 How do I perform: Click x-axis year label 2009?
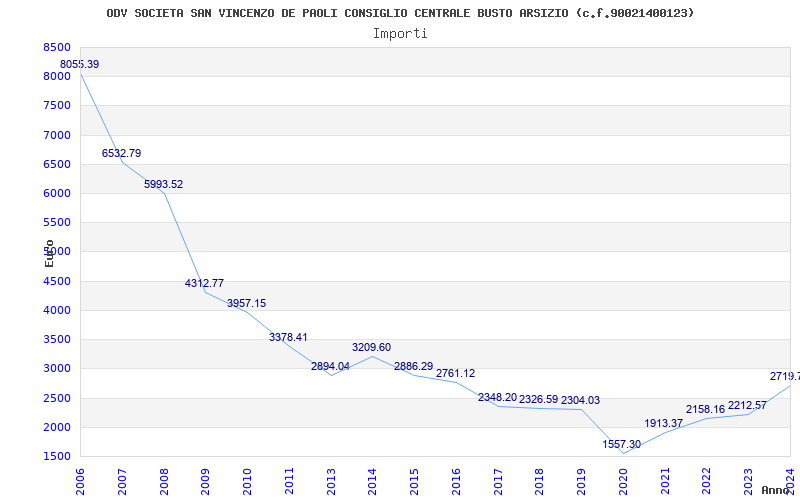(205, 482)
